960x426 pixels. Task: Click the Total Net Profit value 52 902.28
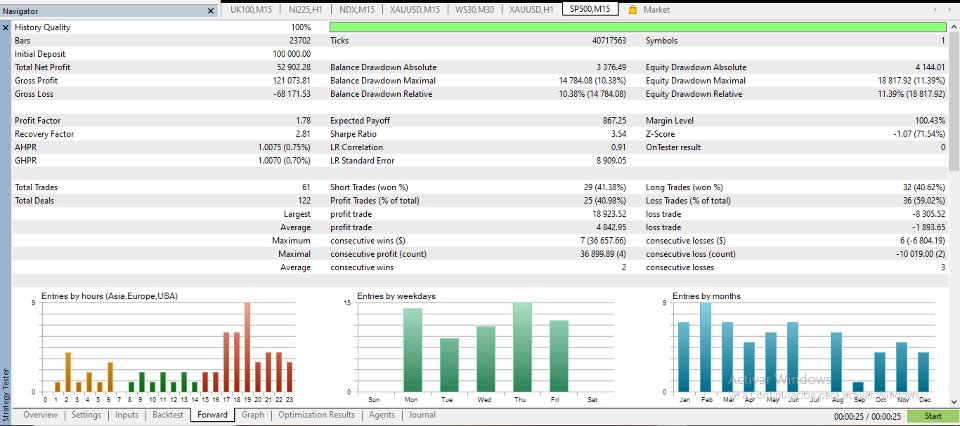pos(294,67)
